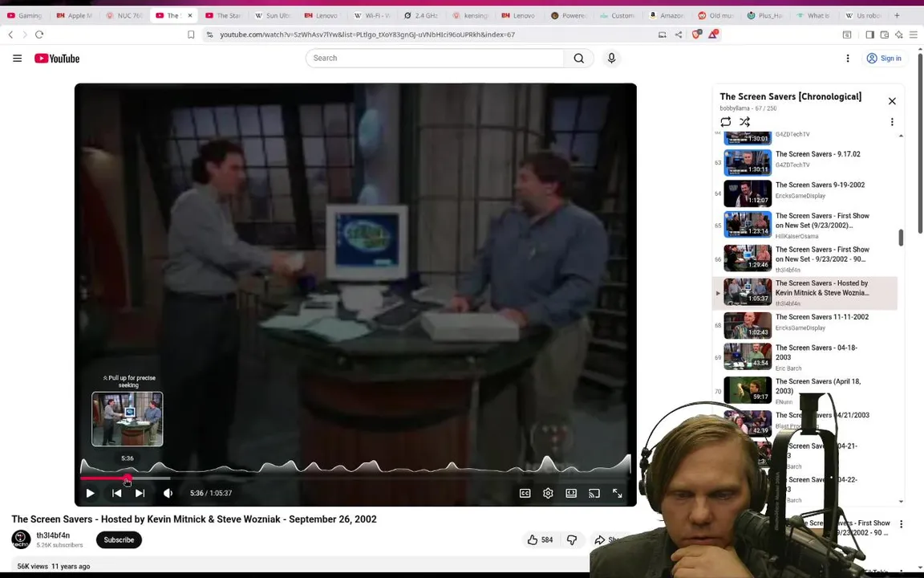Play The Screen Savers 11-11-2002
924x578 pixels.
822,317
